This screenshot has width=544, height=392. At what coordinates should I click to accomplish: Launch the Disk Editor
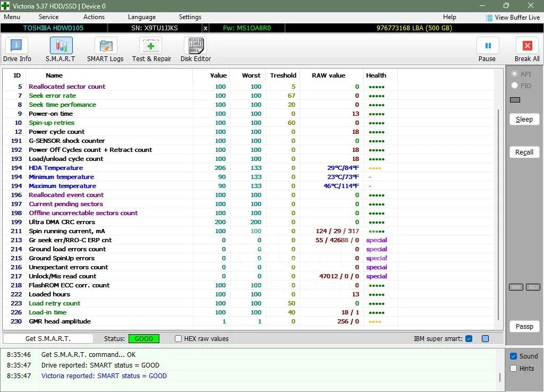[195, 49]
